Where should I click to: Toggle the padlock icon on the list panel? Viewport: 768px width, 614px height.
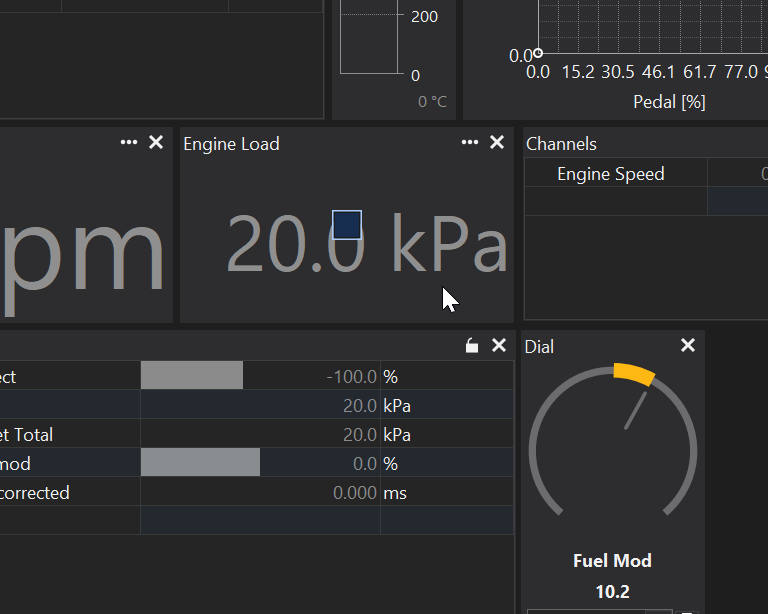[x=472, y=346]
